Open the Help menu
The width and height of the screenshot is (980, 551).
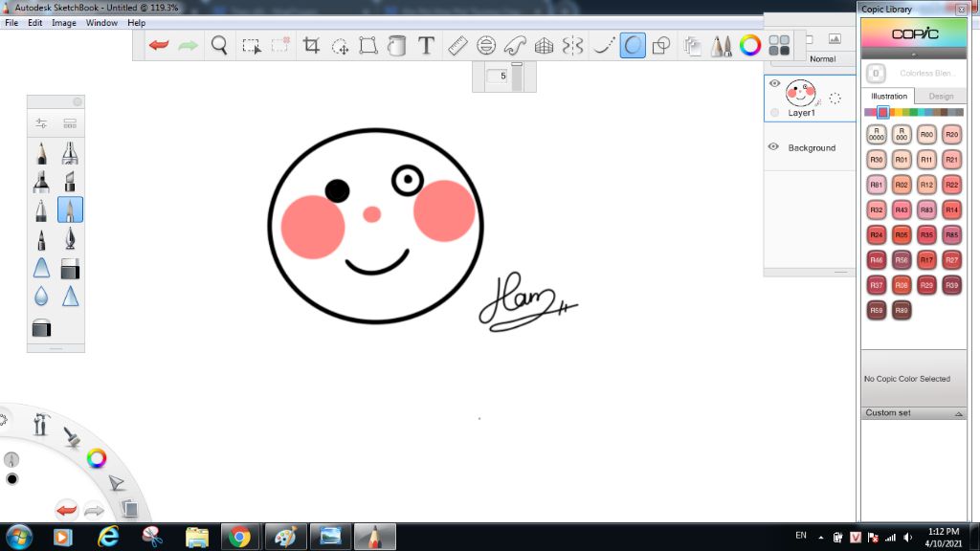tap(136, 23)
